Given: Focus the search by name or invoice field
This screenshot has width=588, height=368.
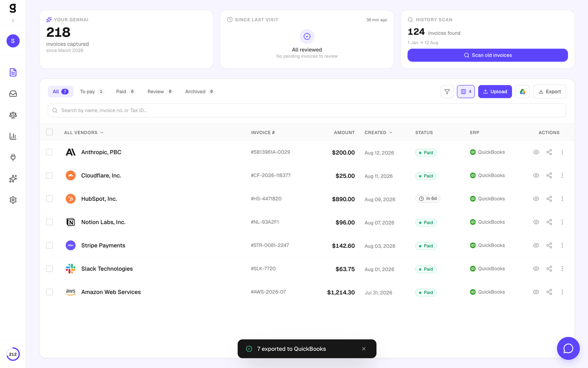Looking at the screenshot, I should click(307, 110).
